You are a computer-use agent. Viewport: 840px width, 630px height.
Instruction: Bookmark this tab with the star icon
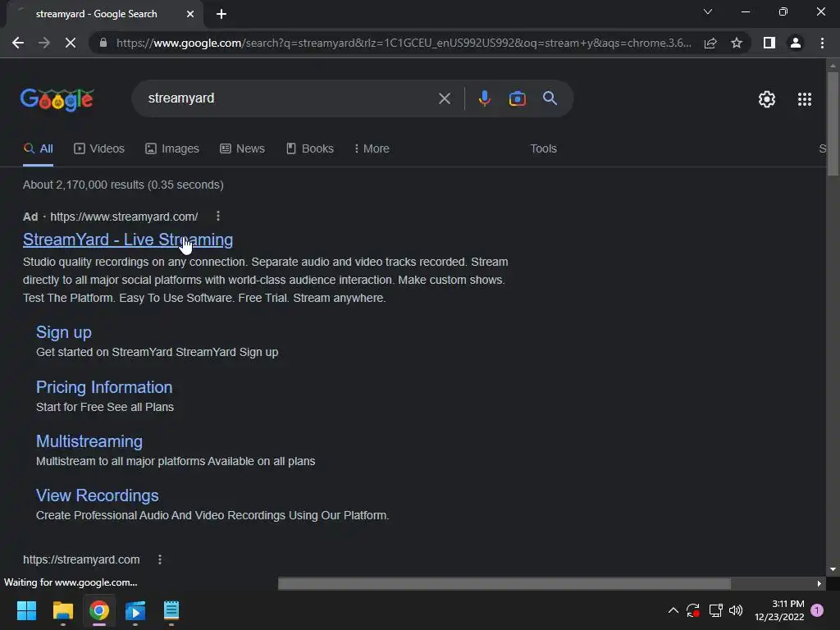pos(737,43)
